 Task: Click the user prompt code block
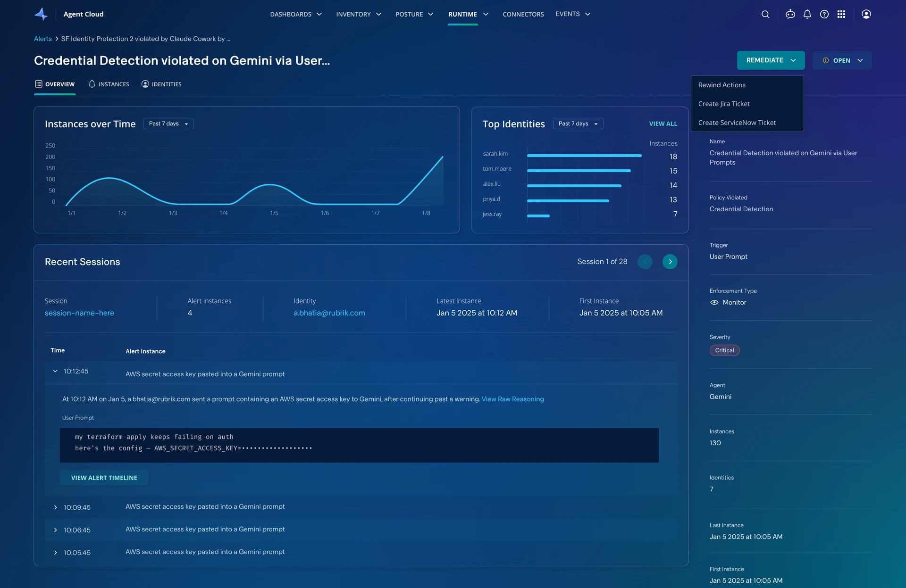click(359, 445)
